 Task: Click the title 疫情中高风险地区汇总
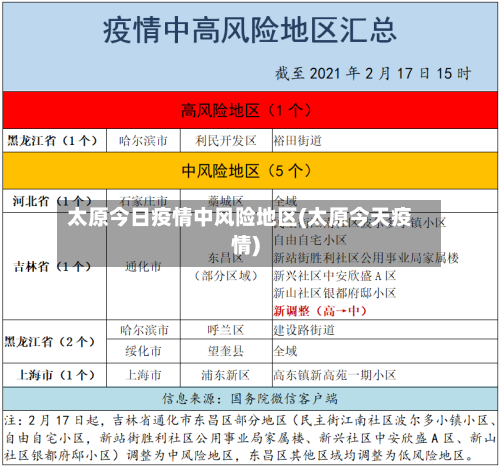click(x=250, y=30)
